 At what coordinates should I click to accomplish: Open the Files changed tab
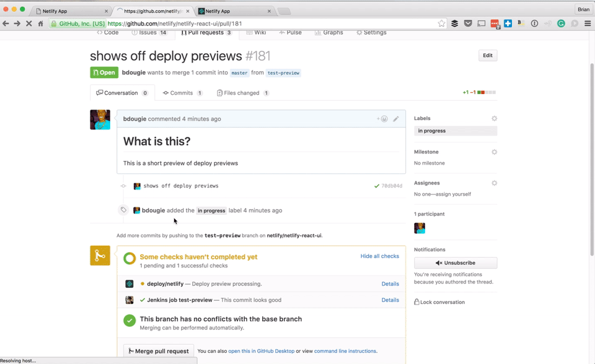tap(242, 93)
